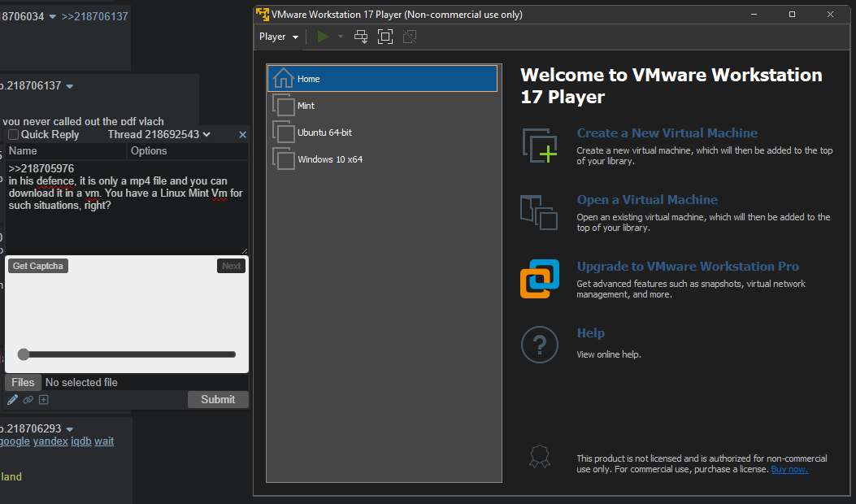Select Home in the VM library
The height and width of the screenshot is (504, 856).
[x=382, y=79]
